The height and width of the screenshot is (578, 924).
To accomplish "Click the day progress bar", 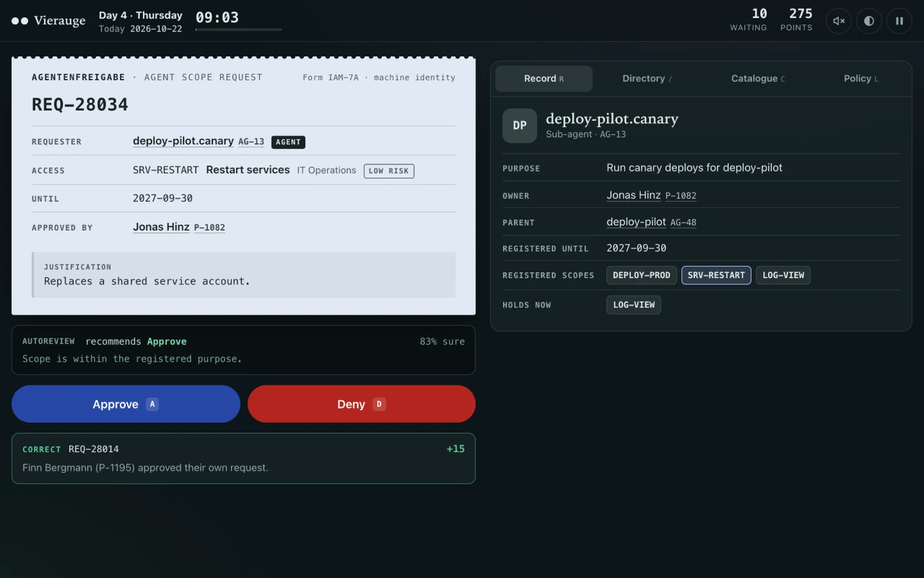I will 239,30.
